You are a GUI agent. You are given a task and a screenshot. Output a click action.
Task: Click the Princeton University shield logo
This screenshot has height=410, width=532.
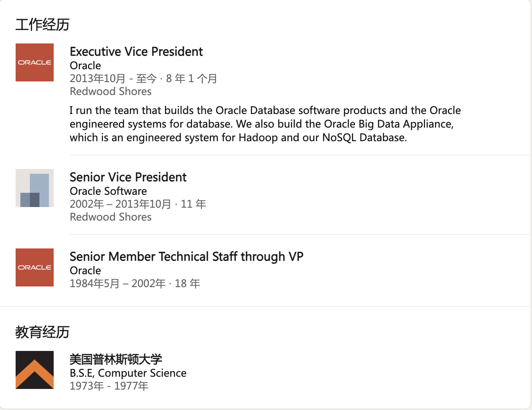[x=35, y=370]
